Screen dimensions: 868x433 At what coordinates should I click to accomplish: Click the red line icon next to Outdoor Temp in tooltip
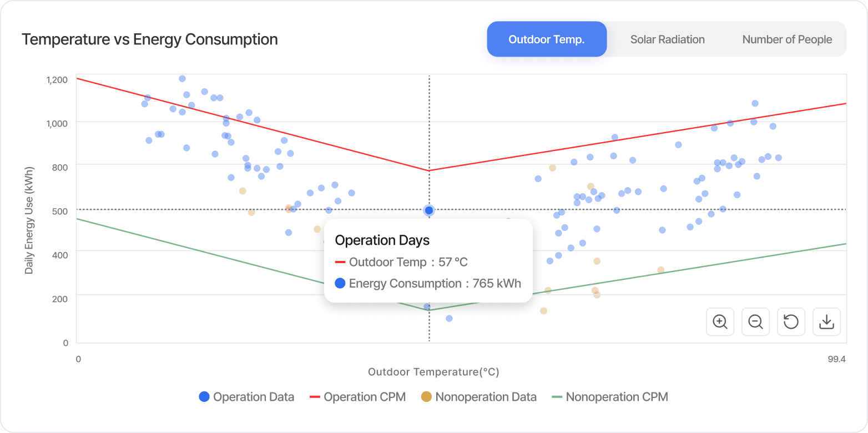click(341, 261)
